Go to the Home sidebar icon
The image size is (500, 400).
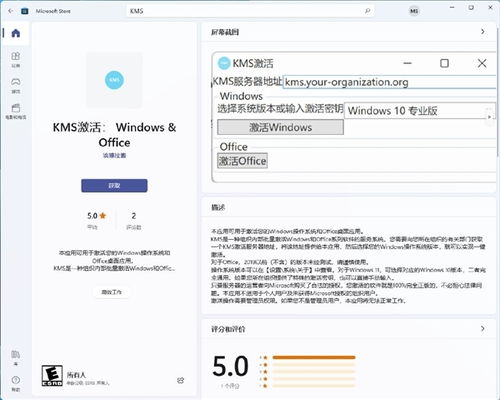pos(16,33)
